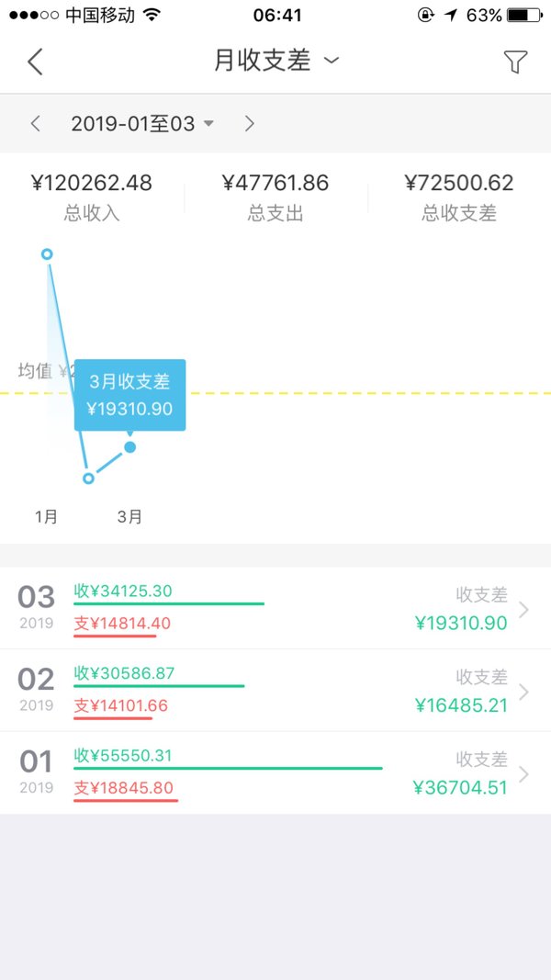
Task: Tap the January chart data point
Action: [47, 253]
